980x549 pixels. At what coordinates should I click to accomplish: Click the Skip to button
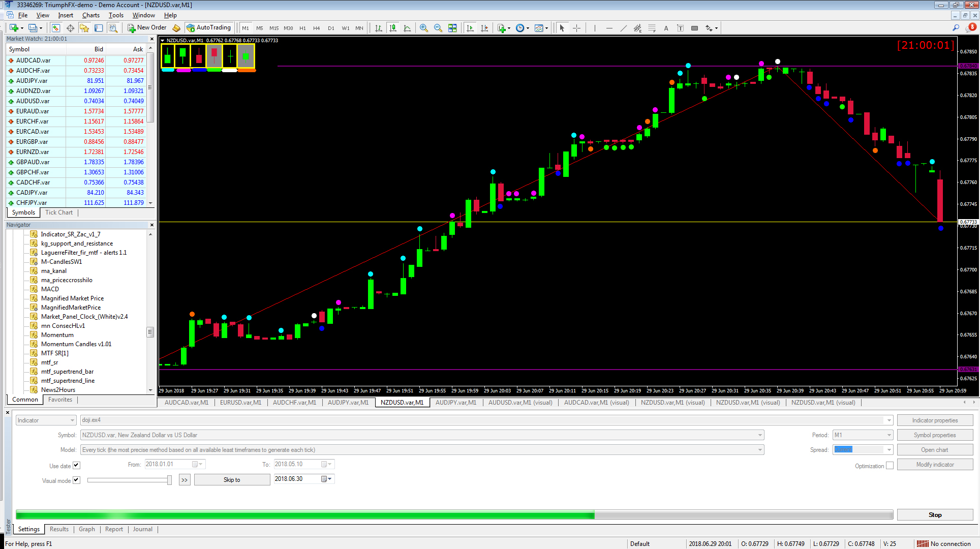coord(232,480)
